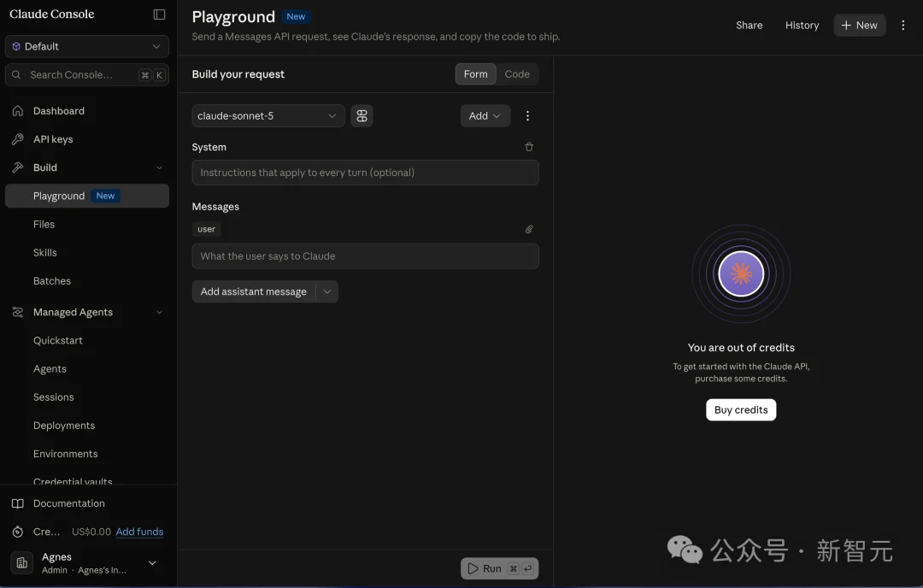Open the Default workspace dropdown

pos(87,46)
